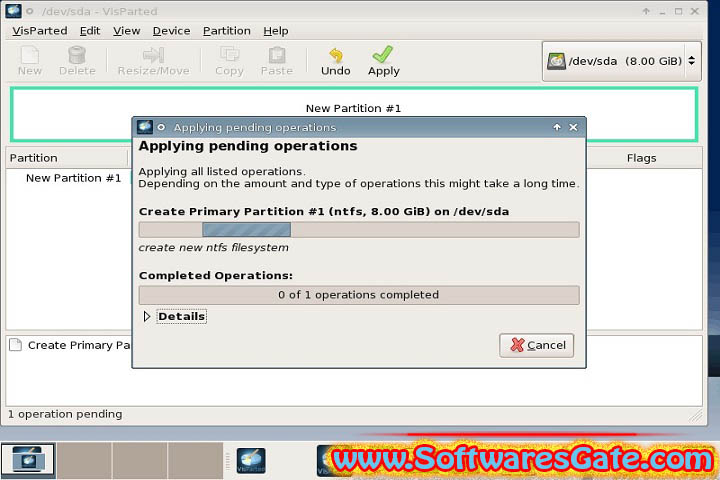The height and width of the screenshot is (480, 720).
Task: Click the 'create new ntfs filesystem' status text
Action: (214, 248)
